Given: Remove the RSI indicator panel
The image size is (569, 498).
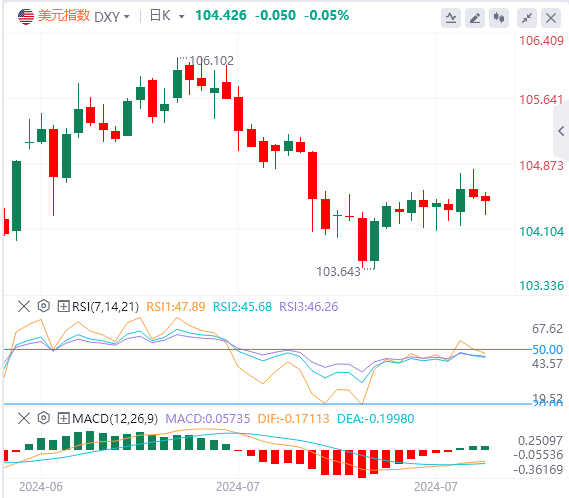Looking at the screenshot, I should 24,306.
